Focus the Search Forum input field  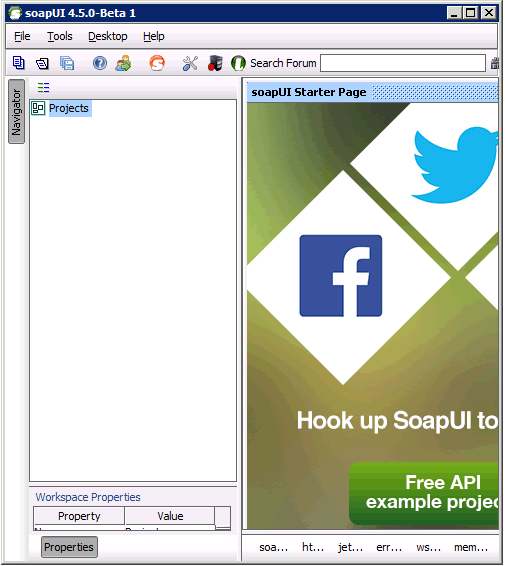point(403,63)
